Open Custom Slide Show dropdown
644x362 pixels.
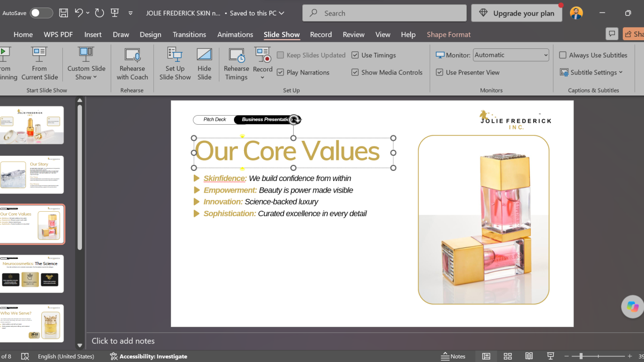pos(86,63)
